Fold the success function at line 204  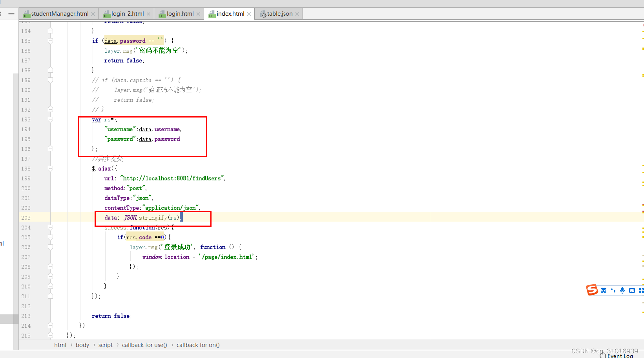pyautogui.click(x=50, y=227)
